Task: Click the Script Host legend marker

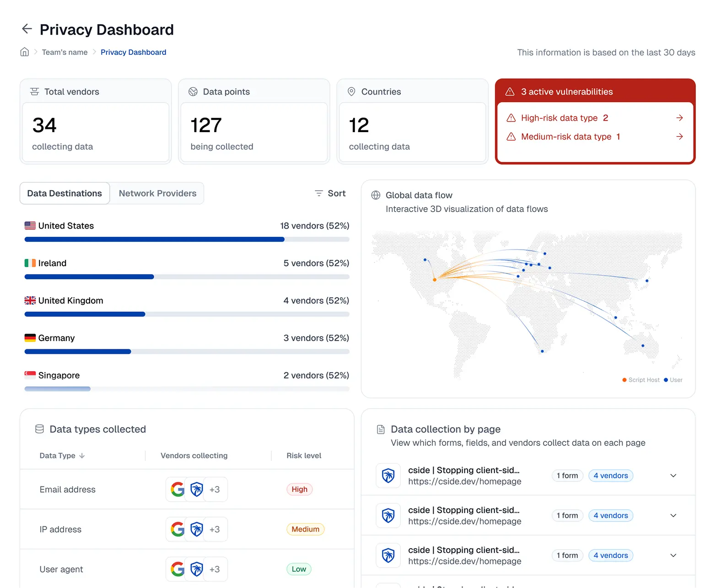Action: [x=624, y=380]
